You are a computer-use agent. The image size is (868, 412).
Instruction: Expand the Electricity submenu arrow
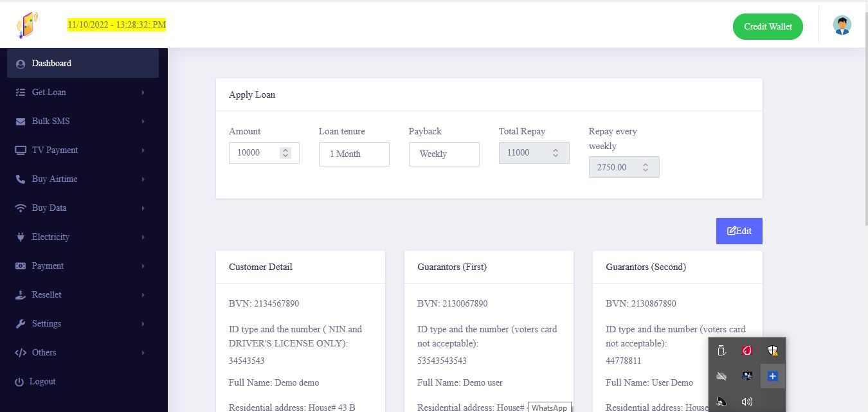pyautogui.click(x=143, y=237)
